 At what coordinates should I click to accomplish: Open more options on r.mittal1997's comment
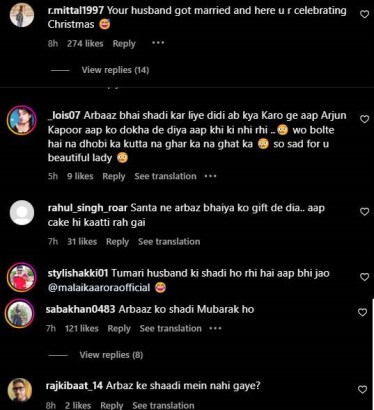click(x=158, y=43)
